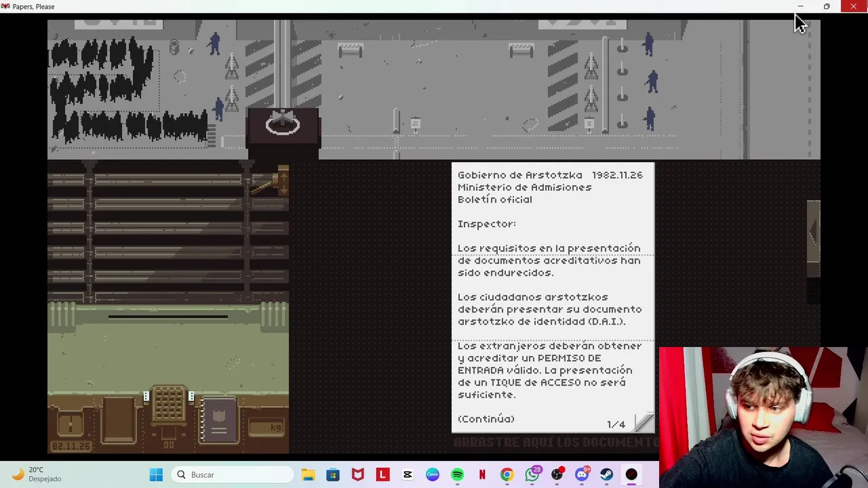Click the clock on the booth desk

[x=71, y=425]
